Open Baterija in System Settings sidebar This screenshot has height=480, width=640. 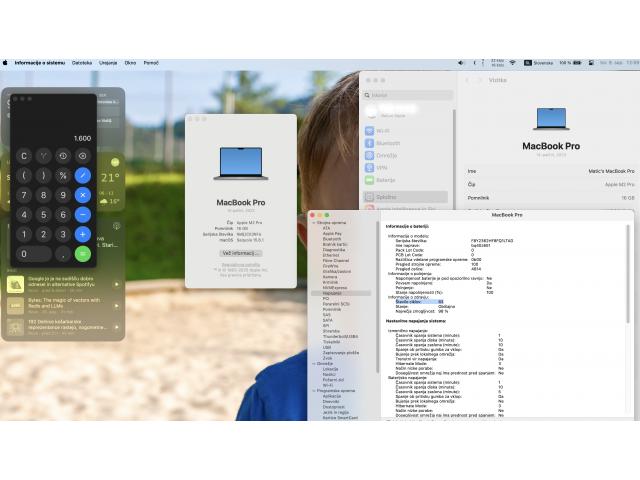[380, 180]
